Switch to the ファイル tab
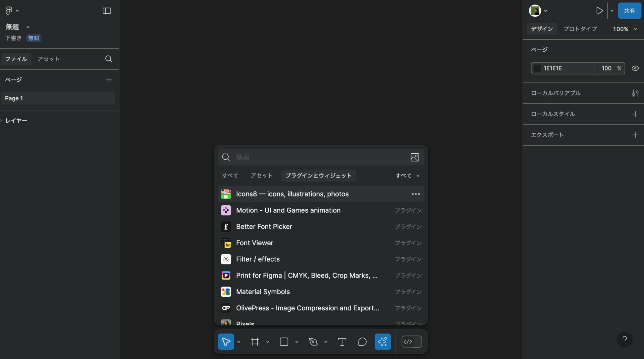The height and width of the screenshot is (359, 644). point(16,59)
